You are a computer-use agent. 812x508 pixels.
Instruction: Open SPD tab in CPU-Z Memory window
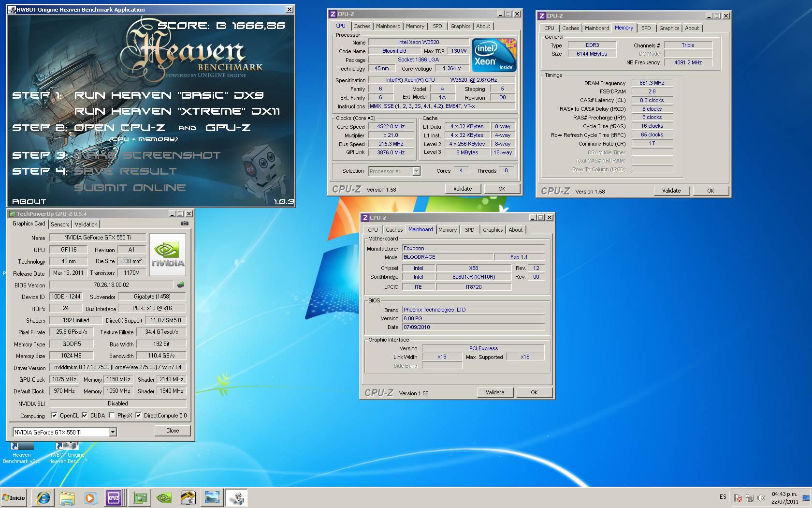[646, 28]
